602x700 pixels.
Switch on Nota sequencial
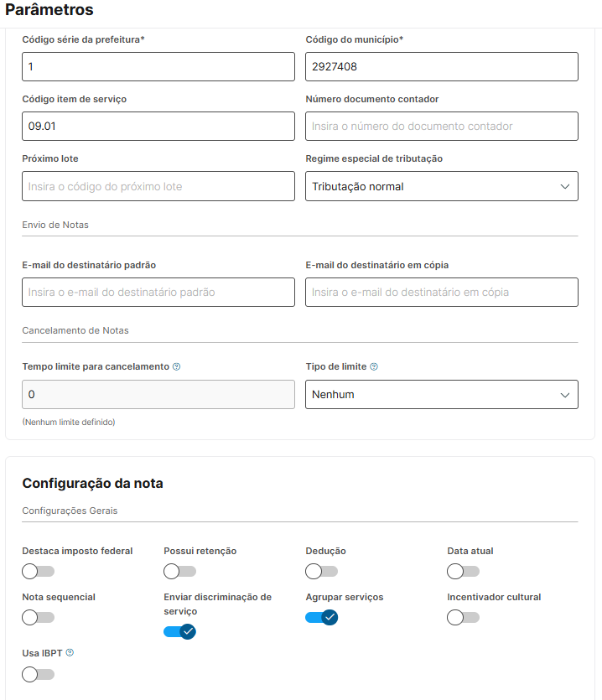point(38,618)
